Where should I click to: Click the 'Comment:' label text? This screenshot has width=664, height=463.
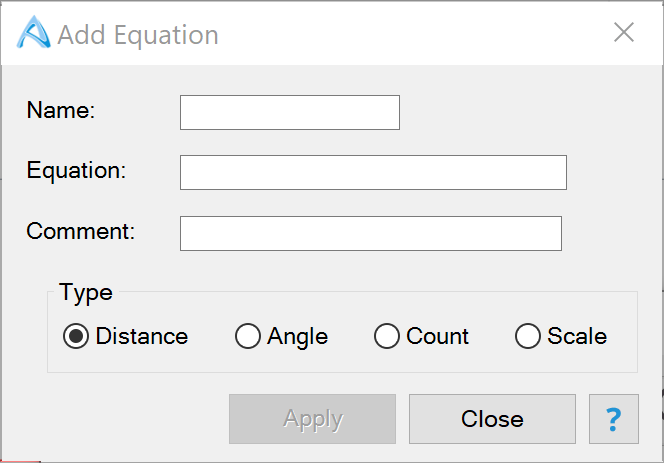(80, 231)
